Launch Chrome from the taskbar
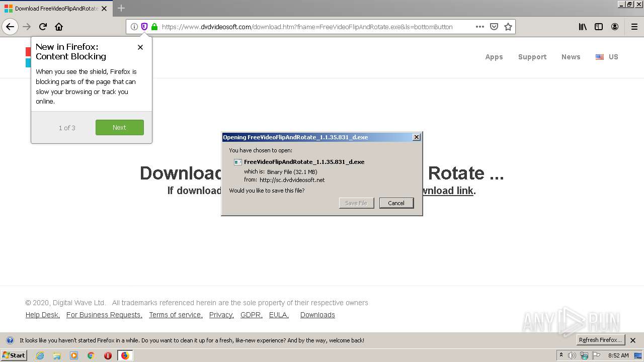Viewport: 644px width, 362px height. click(x=91, y=355)
